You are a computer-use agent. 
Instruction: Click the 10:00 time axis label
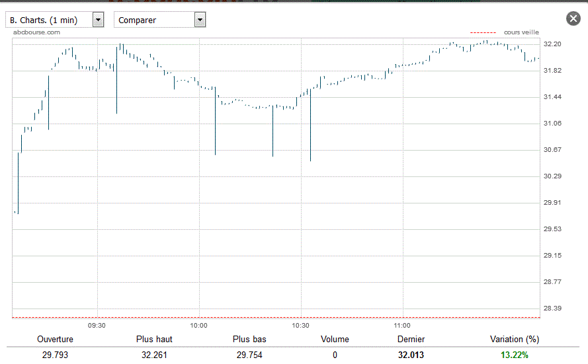coord(198,326)
